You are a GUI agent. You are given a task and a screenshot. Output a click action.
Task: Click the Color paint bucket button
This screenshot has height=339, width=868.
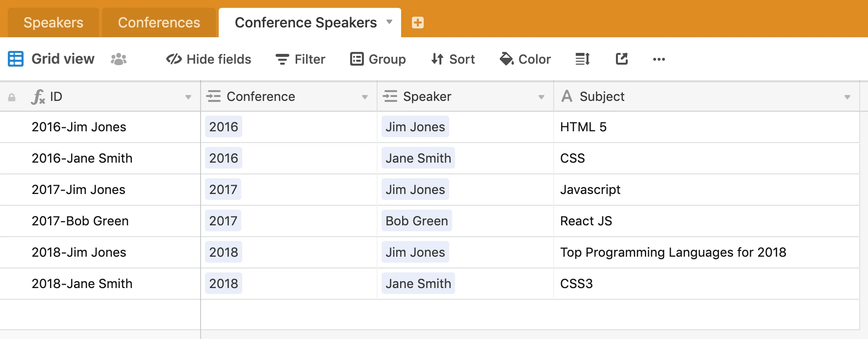click(525, 59)
